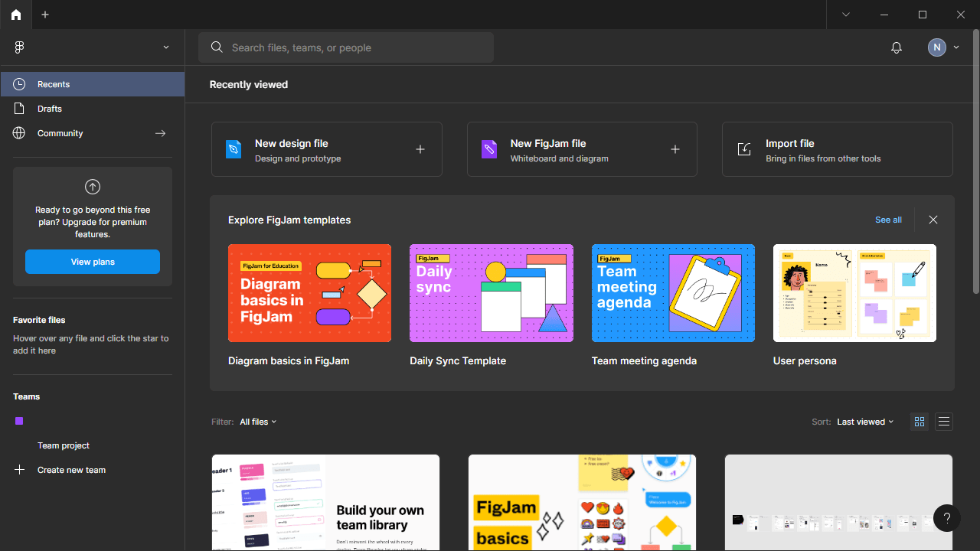
Task: Select Recents in the sidebar
Action: point(93,84)
